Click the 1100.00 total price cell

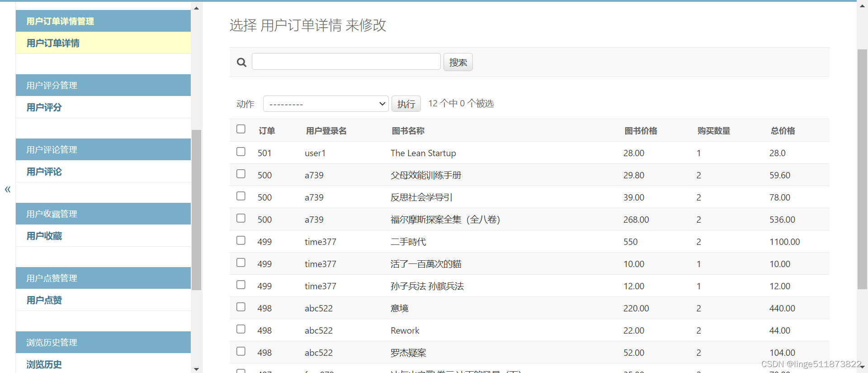(785, 242)
